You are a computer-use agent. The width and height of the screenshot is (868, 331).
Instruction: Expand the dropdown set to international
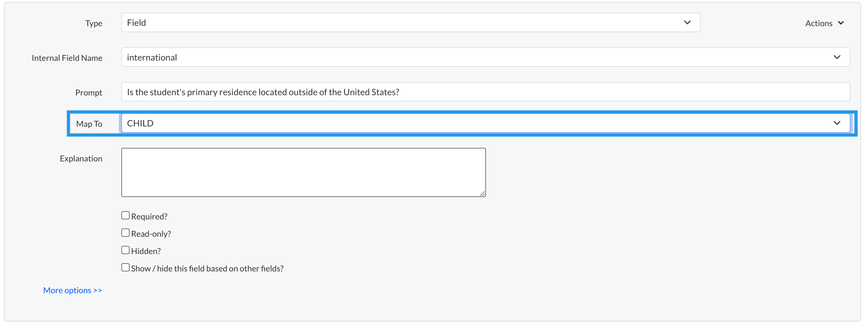coord(472,57)
